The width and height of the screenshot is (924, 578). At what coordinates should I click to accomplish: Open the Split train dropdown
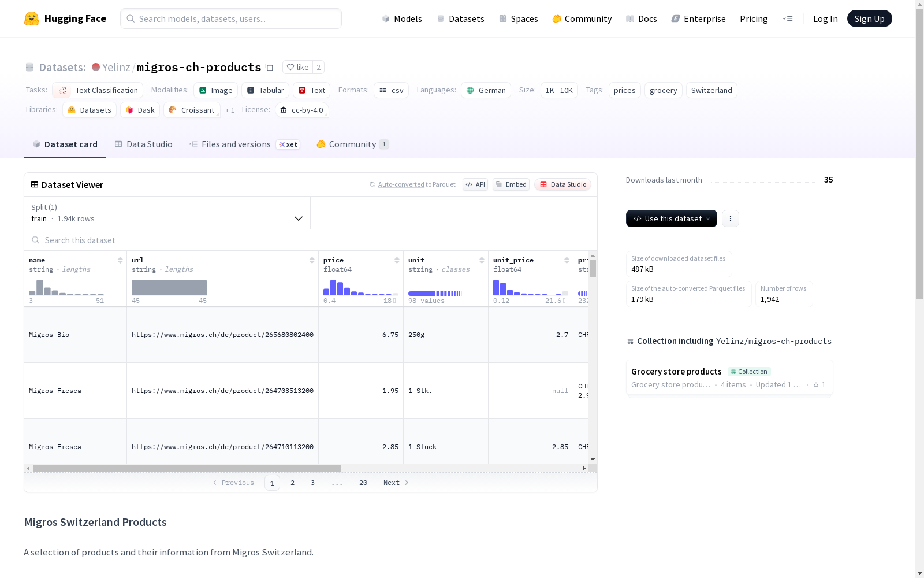[167, 213]
